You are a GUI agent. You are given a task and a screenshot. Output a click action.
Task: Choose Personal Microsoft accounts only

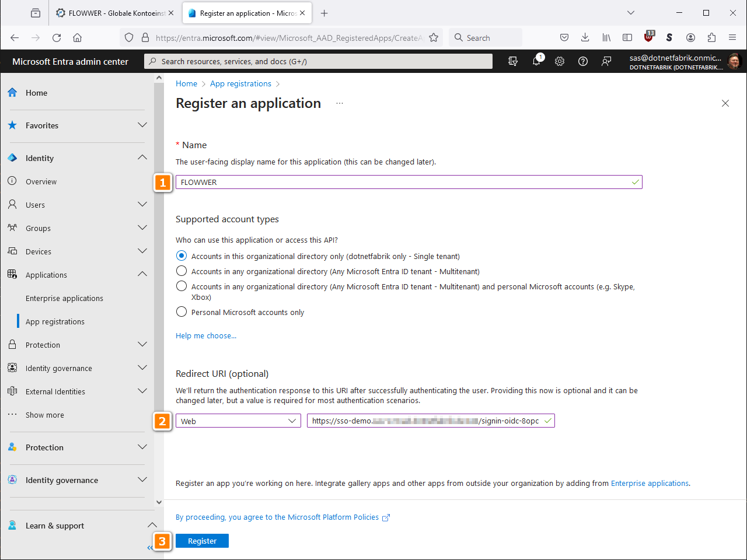(x=181, y=312)
